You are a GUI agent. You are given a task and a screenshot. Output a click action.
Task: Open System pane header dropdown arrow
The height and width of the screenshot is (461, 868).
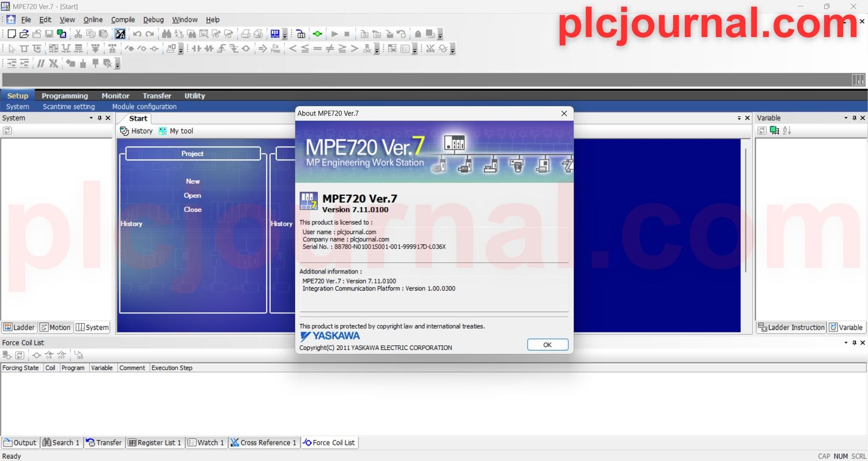(91, 118)
